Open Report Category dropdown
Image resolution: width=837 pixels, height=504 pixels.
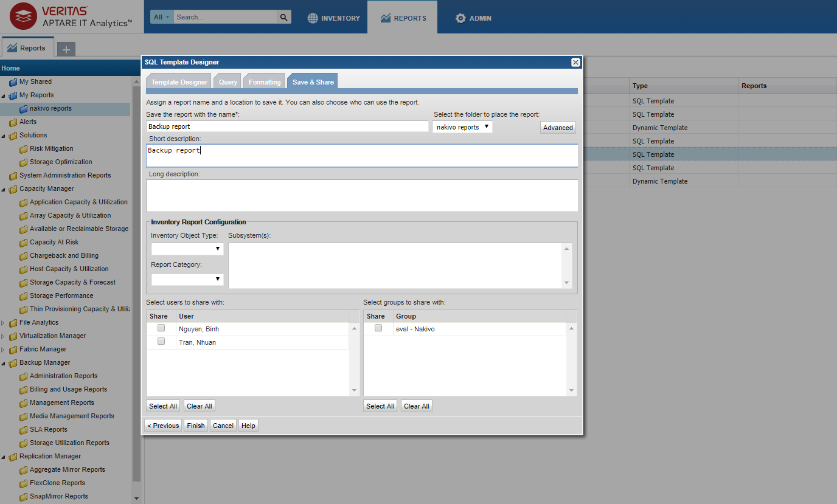187,279
